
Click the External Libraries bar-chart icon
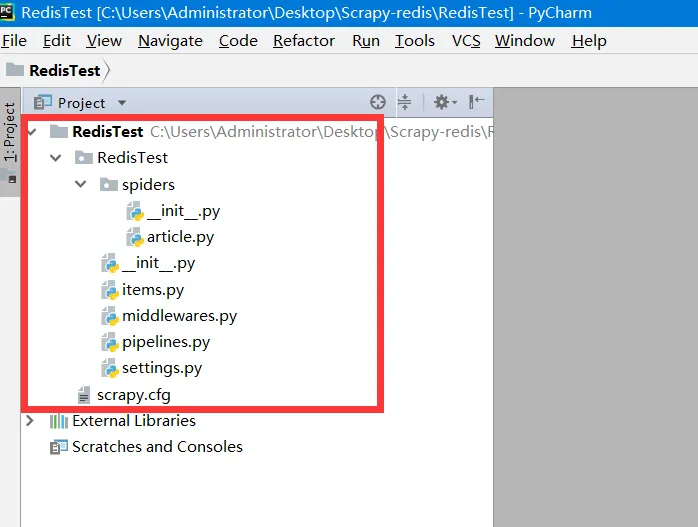(59, 421)
